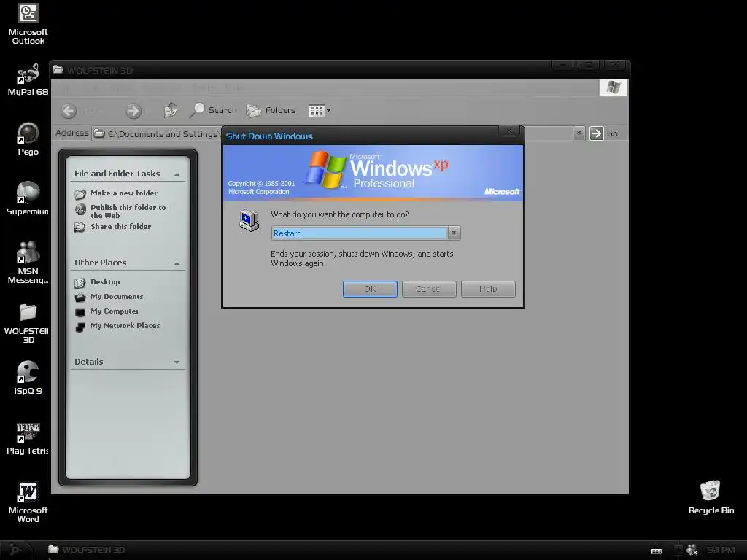
Task: Click the system clock in the tray
Action: click(x=721, y=550)
